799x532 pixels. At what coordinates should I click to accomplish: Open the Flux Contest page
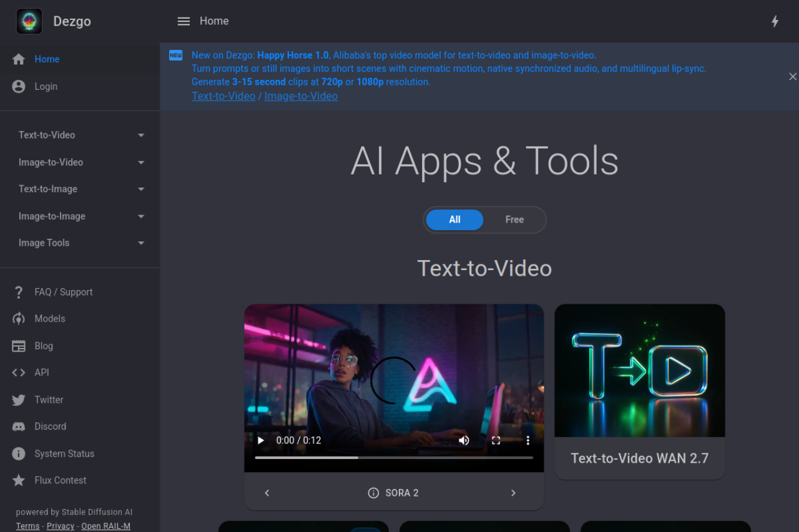click(x=80, y=480)
